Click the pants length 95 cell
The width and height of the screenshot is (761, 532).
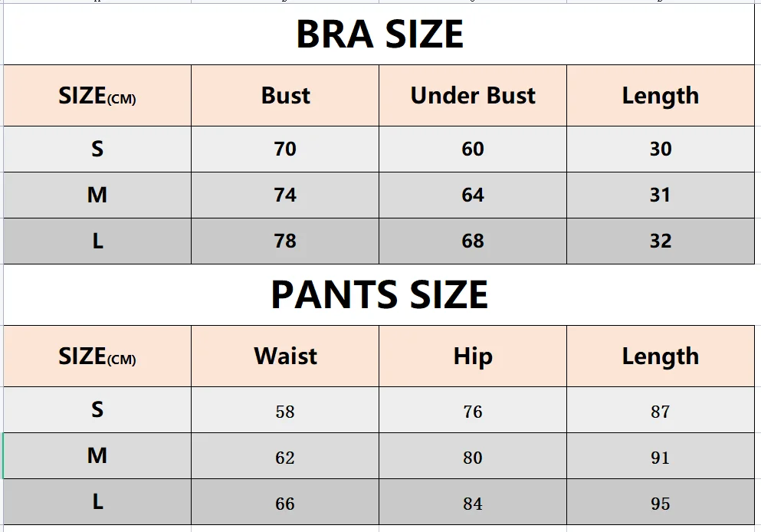(x=661, y=502)
